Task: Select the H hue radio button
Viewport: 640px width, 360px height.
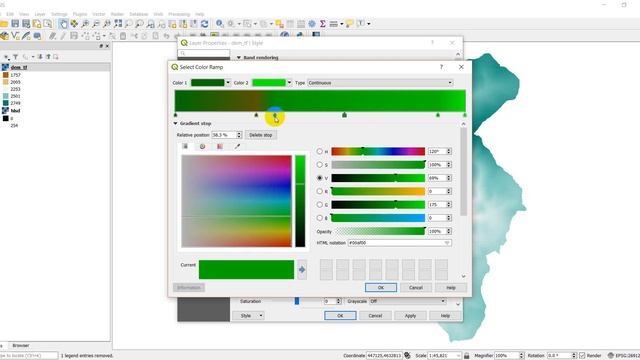Action: coord(320,151)
